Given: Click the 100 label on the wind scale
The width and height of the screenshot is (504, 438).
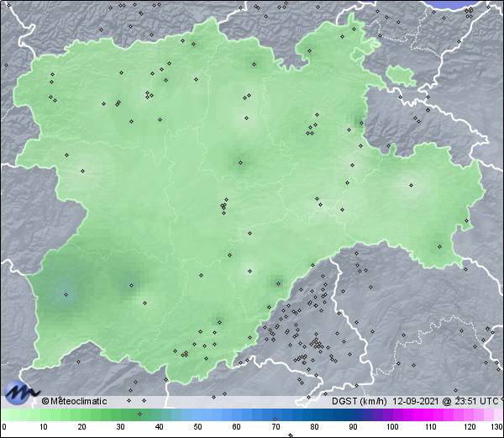Looking at the screenshot, I should coord(392,427).
